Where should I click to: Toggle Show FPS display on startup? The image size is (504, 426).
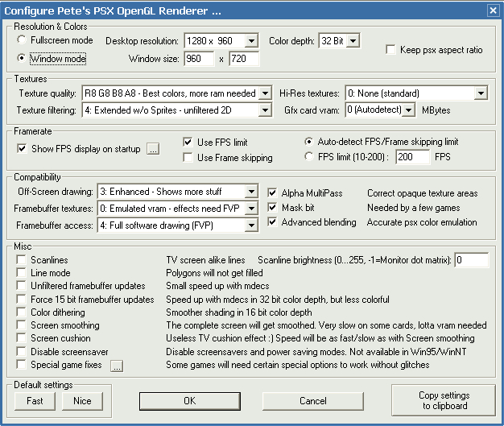(x=22, y=148)
